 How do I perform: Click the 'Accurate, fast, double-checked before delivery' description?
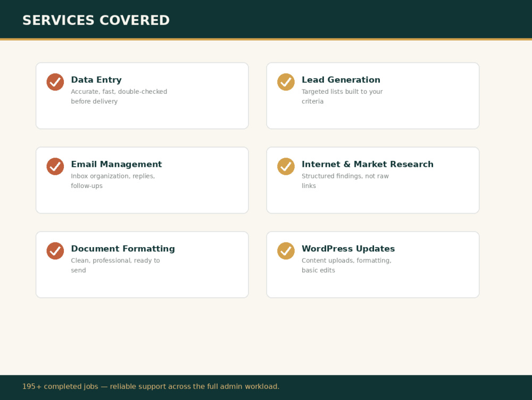(119, 96)
